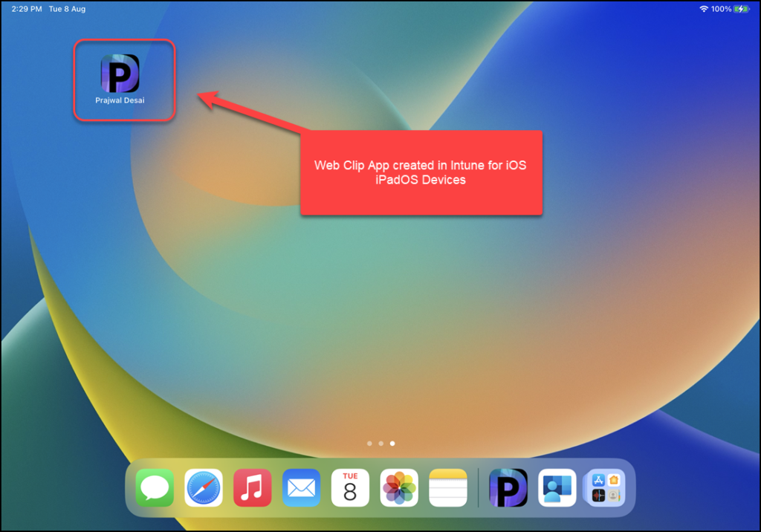Open the Calendar app showing TUE 8

pyautogui.click(x=351, y=488)
